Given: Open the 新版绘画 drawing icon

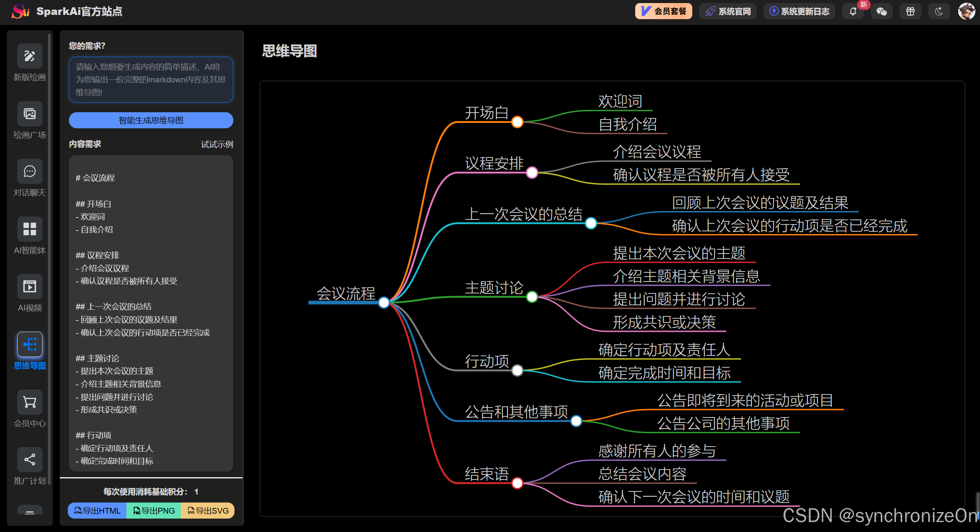Looking at the screenshot, I should (29, 56).
